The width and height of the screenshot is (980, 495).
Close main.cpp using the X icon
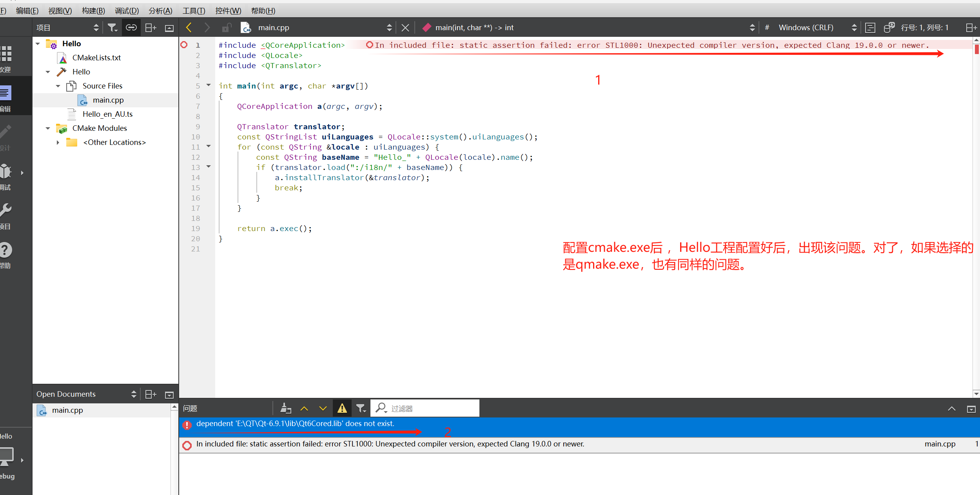[405, 27]
